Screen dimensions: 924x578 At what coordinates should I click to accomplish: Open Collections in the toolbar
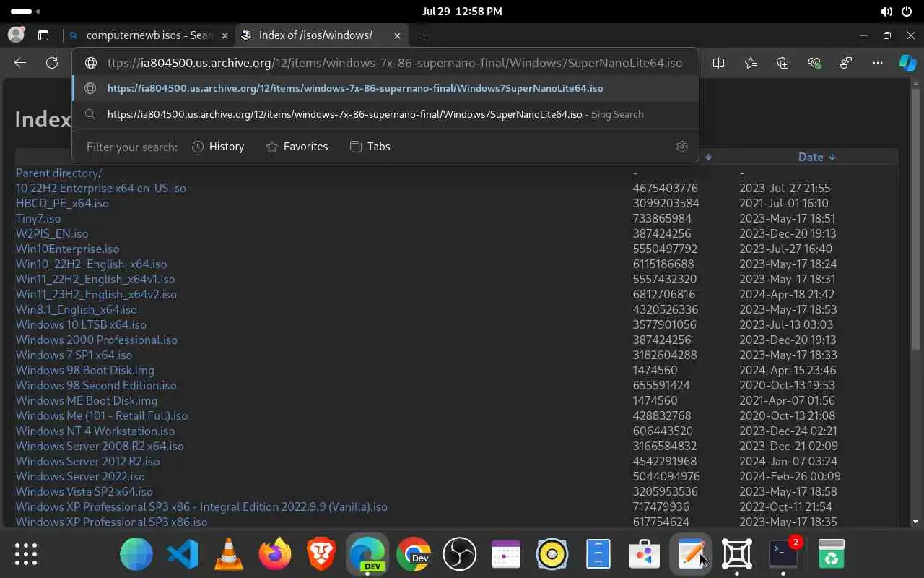point(783,63)
